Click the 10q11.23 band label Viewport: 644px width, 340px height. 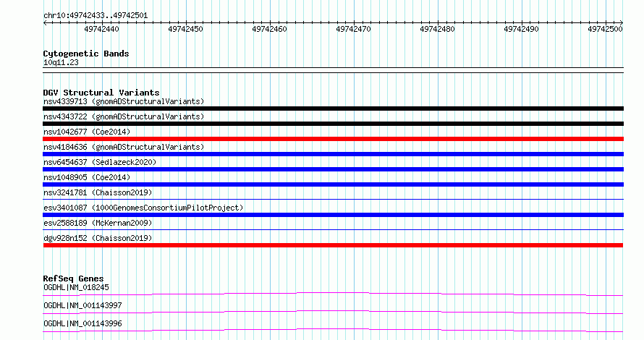pyautogui.click(x=61, y=63)
